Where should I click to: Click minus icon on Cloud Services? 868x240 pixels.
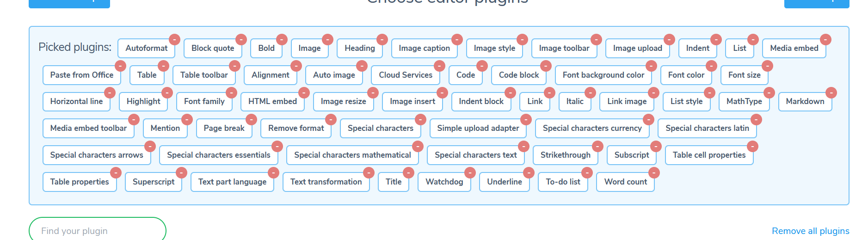tap(439, 66)
